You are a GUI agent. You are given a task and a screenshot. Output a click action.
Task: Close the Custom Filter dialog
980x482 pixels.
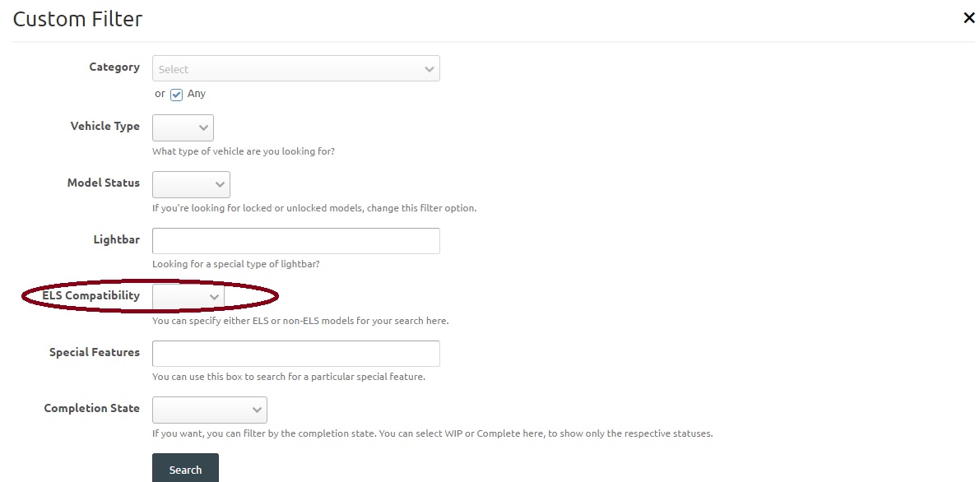(x=968, y=18)
